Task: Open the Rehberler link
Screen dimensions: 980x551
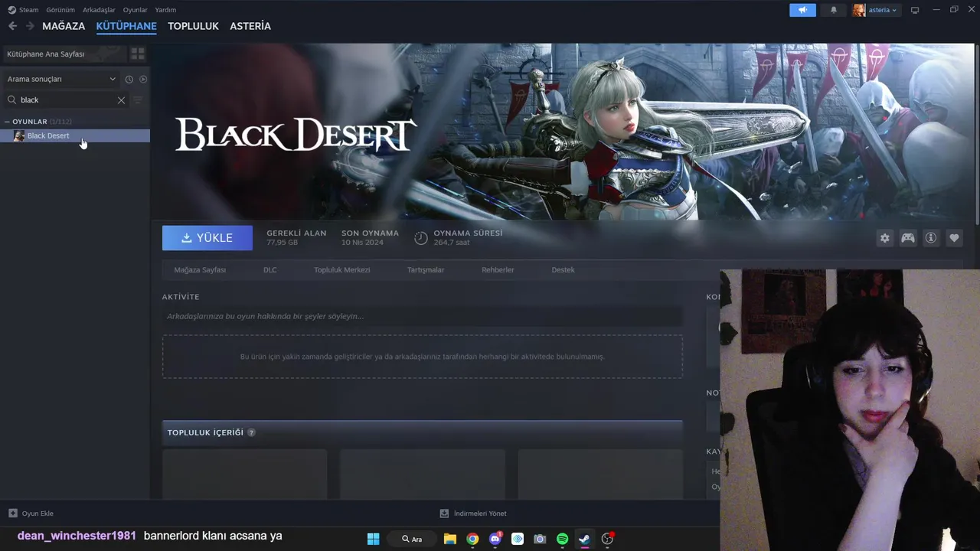Action: (x=498, y=270)
